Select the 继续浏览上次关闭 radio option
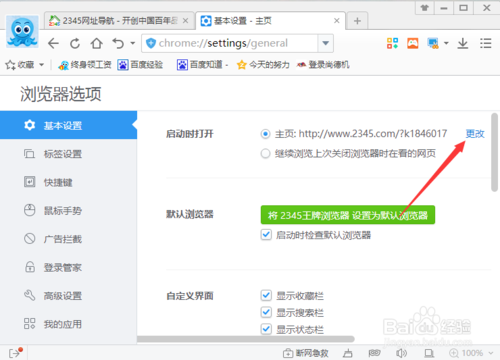Viewport: 500px width, 360px height. point(265,154)
